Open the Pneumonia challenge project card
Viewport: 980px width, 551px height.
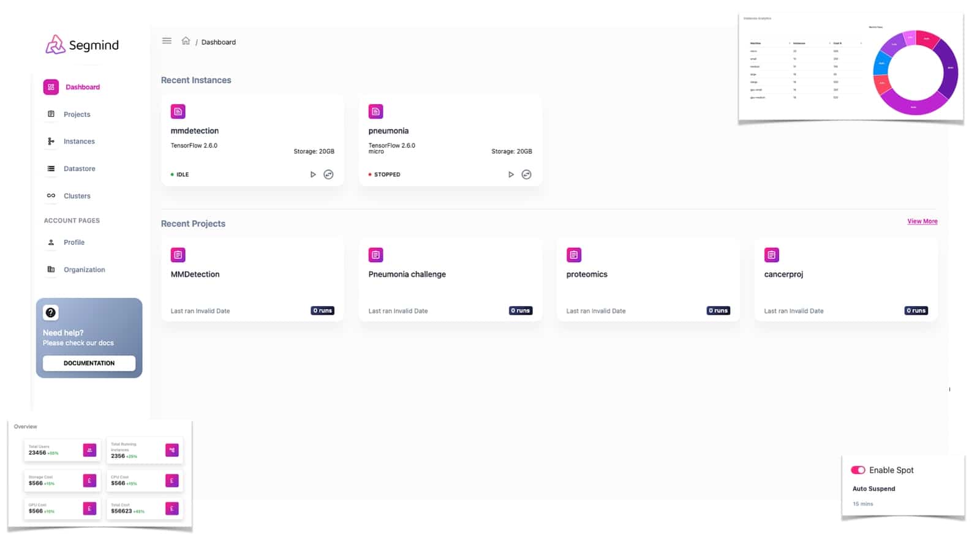450,280
